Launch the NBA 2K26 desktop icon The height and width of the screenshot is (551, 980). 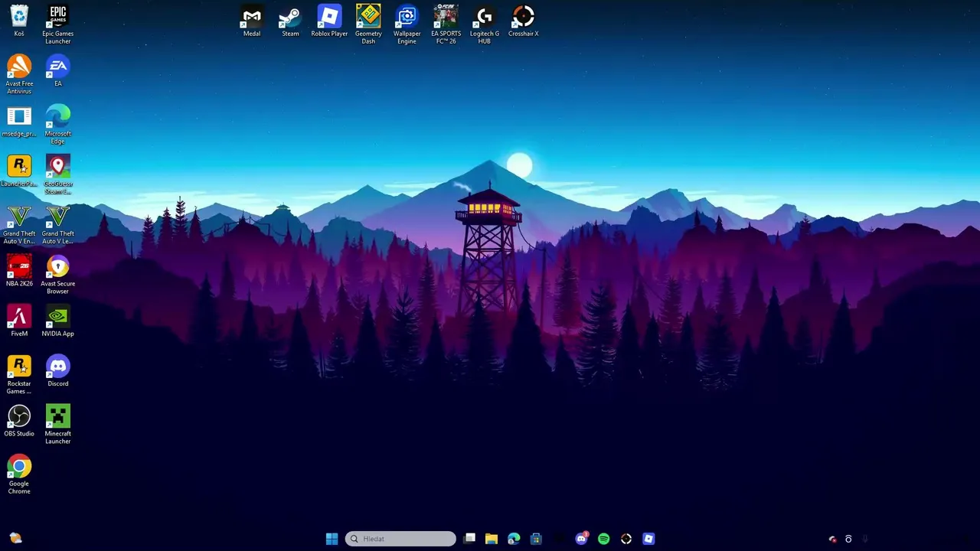[19, 272]
